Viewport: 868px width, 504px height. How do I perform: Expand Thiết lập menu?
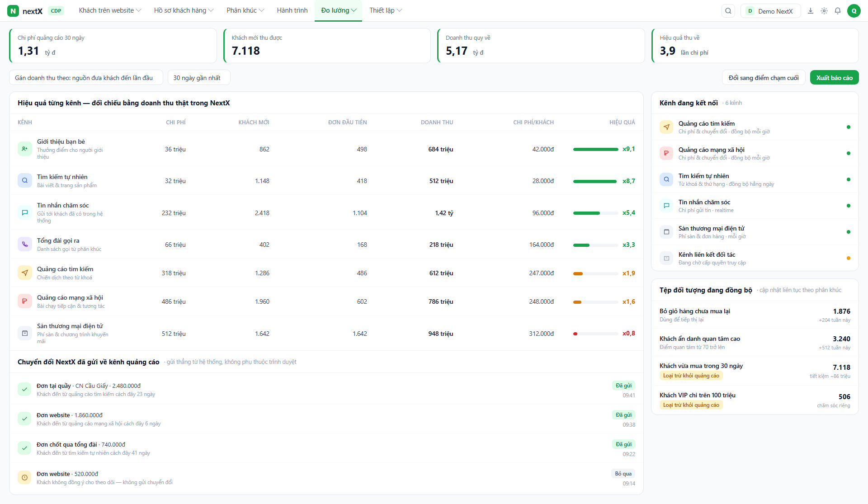point(386,10)
